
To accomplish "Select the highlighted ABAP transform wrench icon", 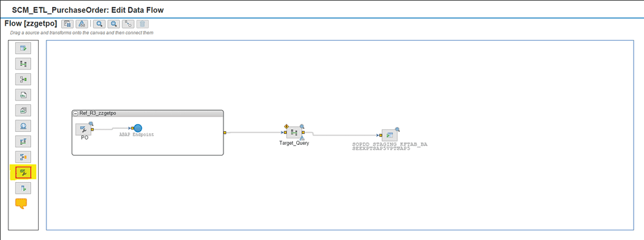I will [23, 172].
